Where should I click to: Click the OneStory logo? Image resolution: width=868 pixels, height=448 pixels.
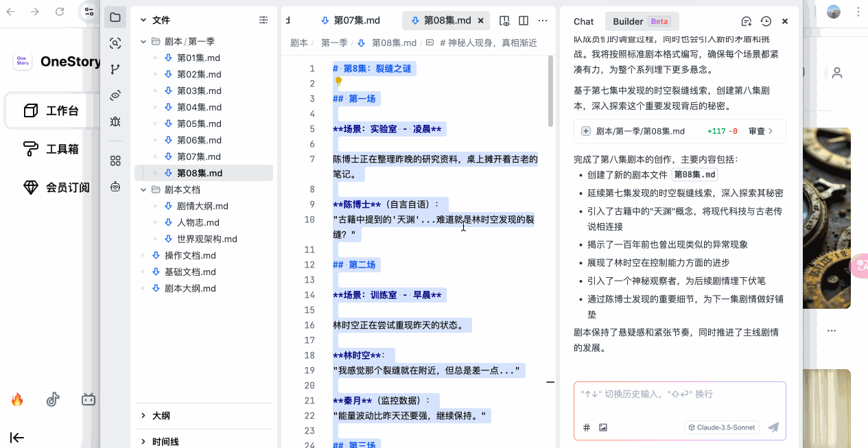click(x=23, y=61)
